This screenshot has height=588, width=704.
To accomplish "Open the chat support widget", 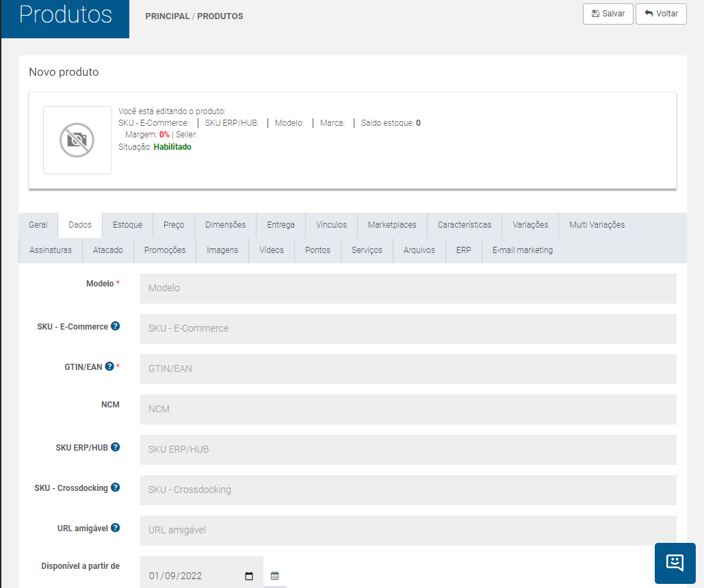I will coord(675,563).
